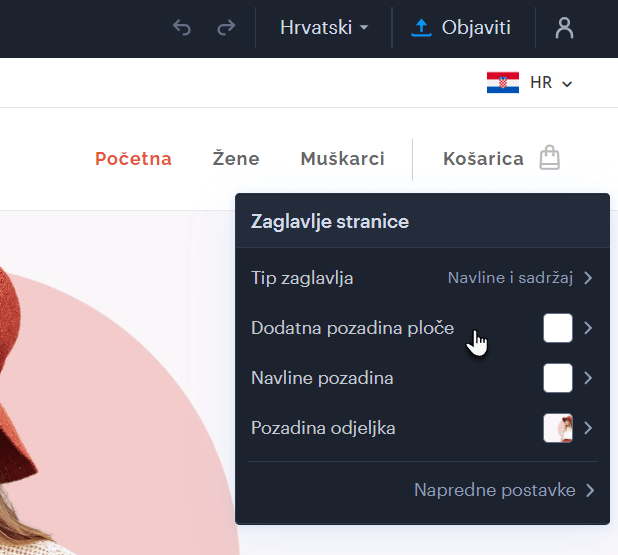Image resolution: width=618 pixels, height=555 pixels.
Task: Open the Košarica cart link
Action: (483, 159)
